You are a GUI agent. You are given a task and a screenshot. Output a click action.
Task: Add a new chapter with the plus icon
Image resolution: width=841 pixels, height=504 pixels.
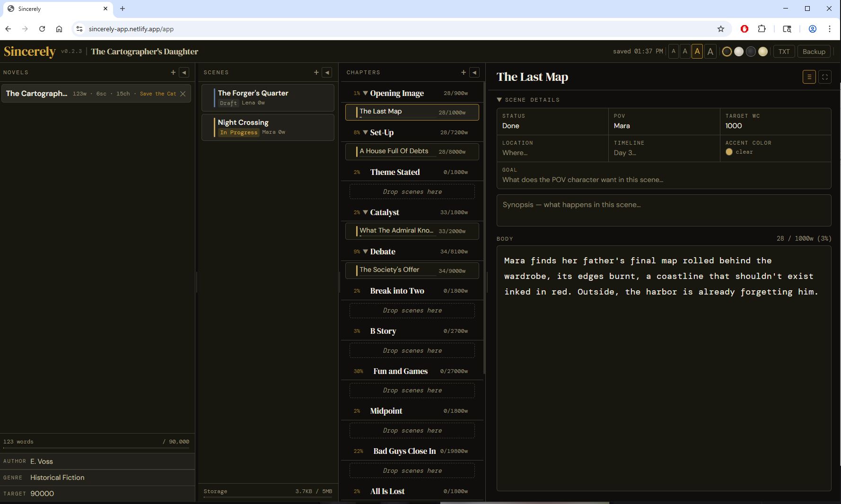coord(464,72)
